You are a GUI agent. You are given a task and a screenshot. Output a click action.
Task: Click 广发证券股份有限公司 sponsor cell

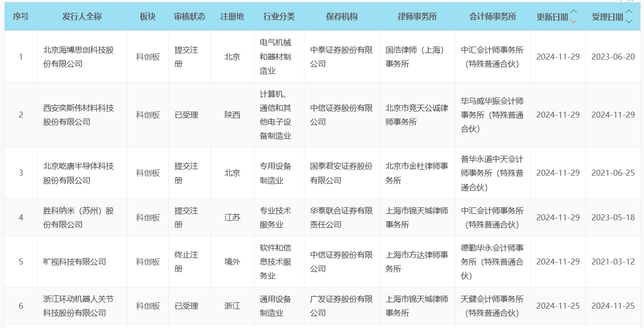click(342, 306)
